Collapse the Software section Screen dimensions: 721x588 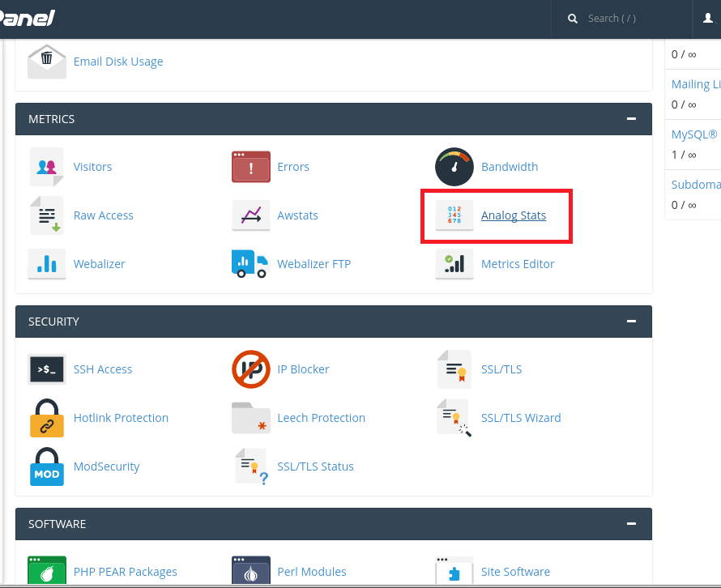(631, 524)
